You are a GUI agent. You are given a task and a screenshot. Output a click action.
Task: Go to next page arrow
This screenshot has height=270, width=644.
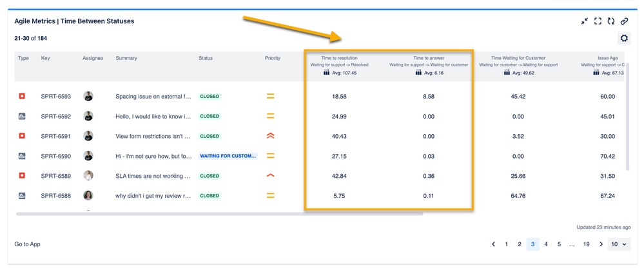point(601,244)
